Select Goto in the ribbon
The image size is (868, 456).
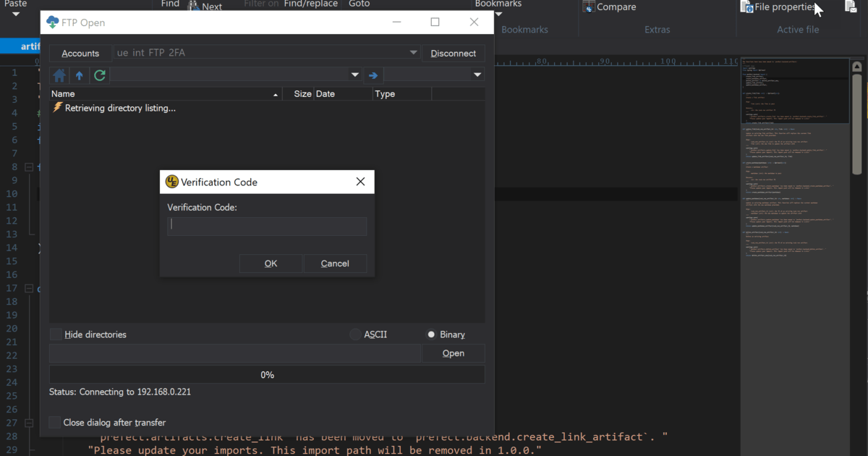click(359, 4)
